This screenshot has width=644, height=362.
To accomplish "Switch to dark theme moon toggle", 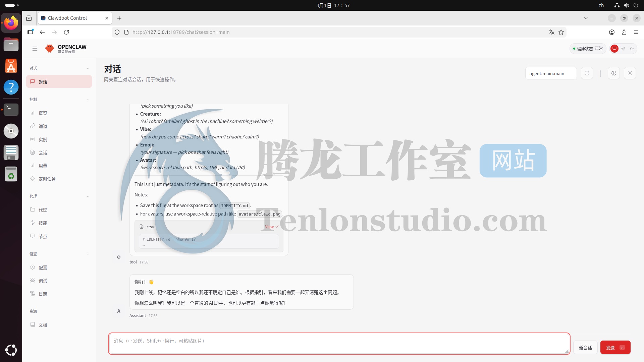I will click(x=632, y=49).
